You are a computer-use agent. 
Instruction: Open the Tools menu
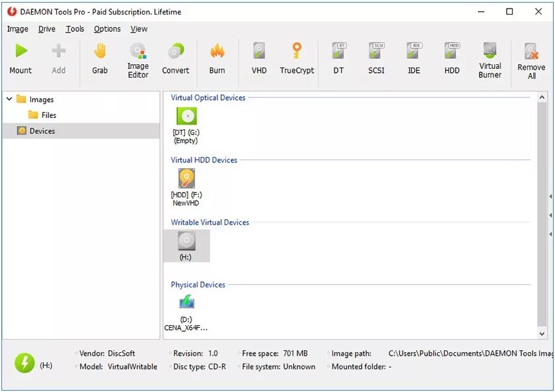pos(75,29)
